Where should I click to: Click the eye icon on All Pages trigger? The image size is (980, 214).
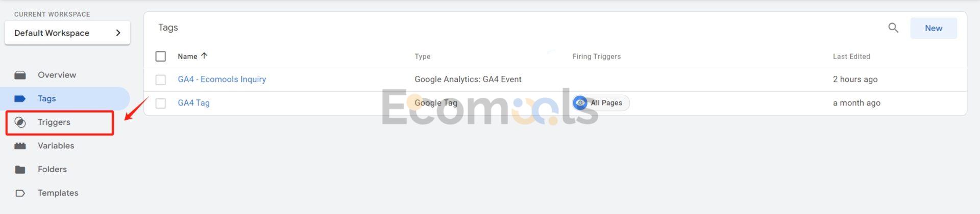tap(580, 103)
